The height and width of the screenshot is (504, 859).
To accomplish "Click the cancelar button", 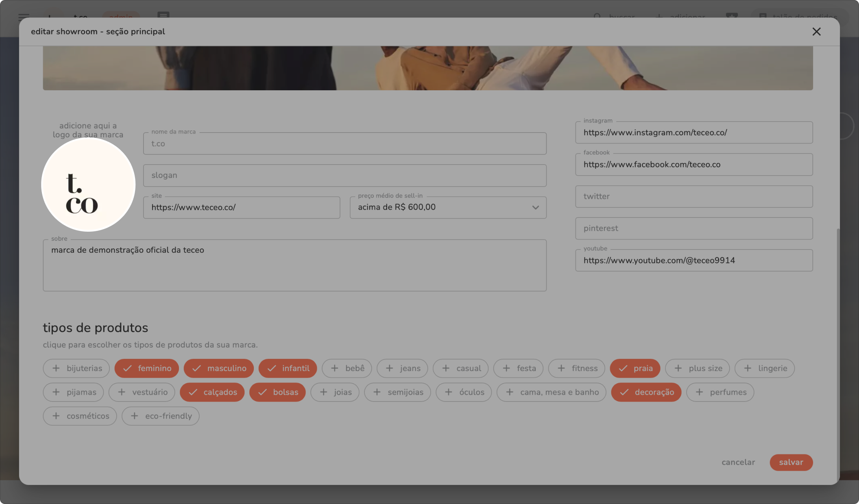I will point(738,463).
